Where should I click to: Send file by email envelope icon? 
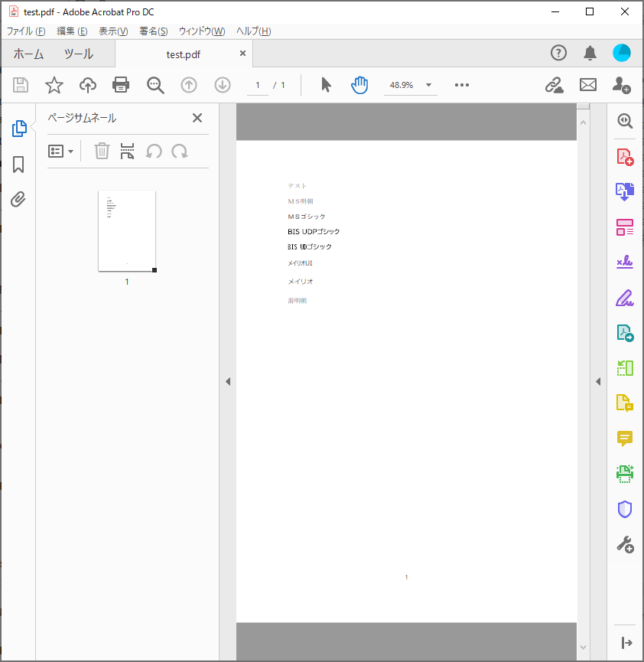588,85
